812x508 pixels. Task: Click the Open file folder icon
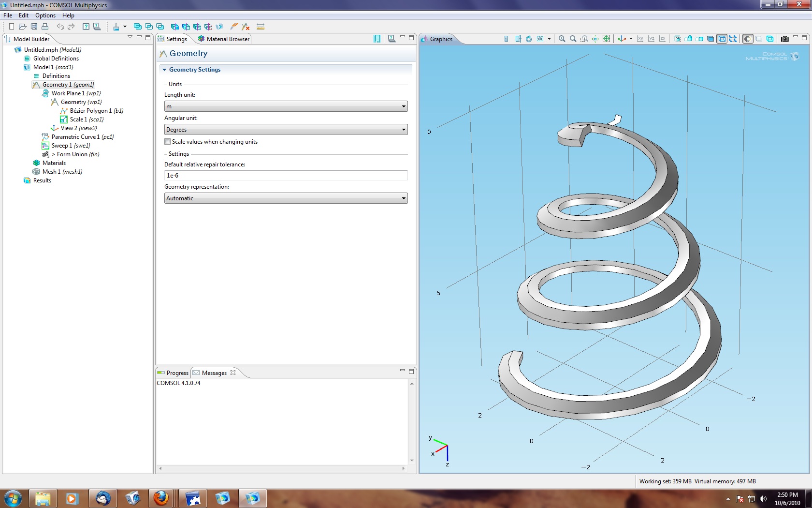click(22, 27)
